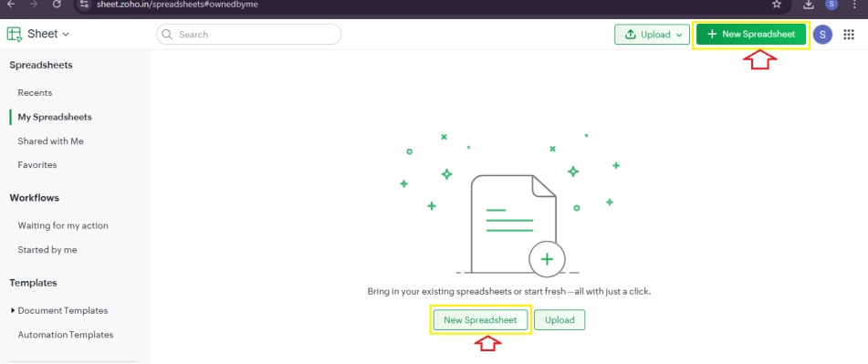
Task: Expand the Upload dropdown arrow
Action: tap(679, 35)
